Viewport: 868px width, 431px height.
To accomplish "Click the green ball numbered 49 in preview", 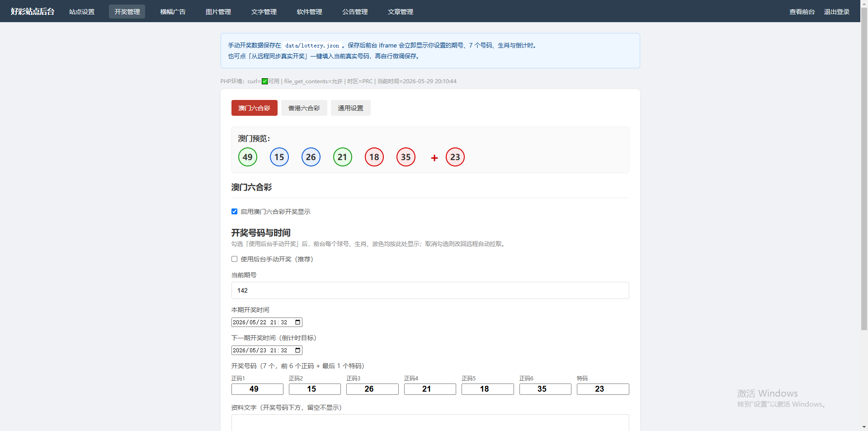I will pyautogui.click(x=248, y=157).
